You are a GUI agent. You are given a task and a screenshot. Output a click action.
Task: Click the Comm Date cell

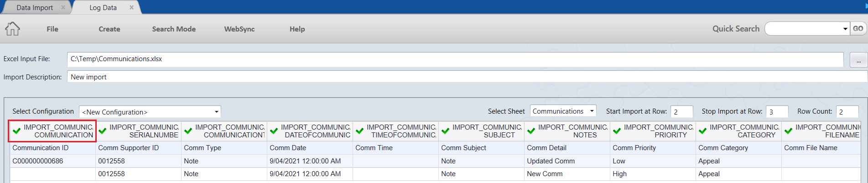(x=310, y=148)
